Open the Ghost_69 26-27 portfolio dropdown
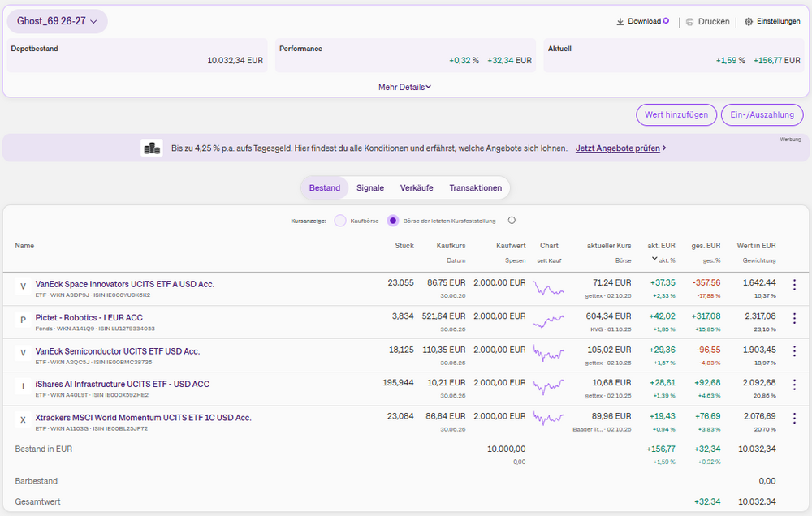The image size is (812, 516). point(57,21)
